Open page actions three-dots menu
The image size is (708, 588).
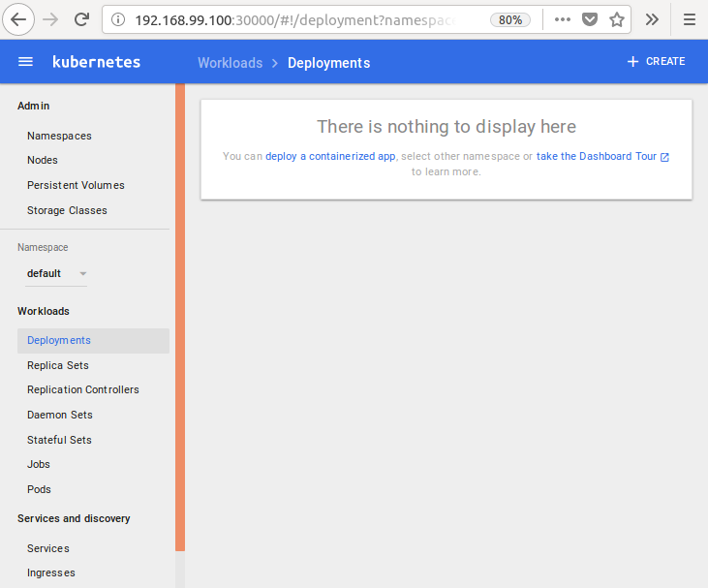coord(563,19)
